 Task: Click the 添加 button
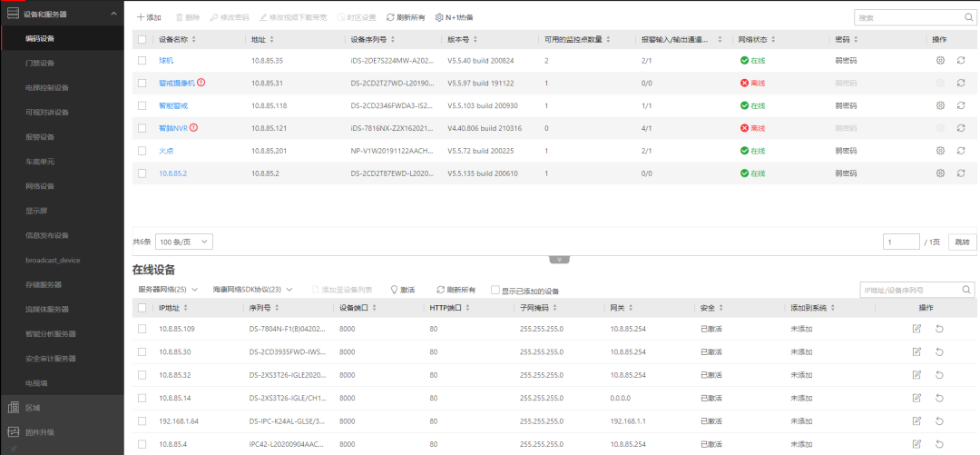[x=149, y=17]
